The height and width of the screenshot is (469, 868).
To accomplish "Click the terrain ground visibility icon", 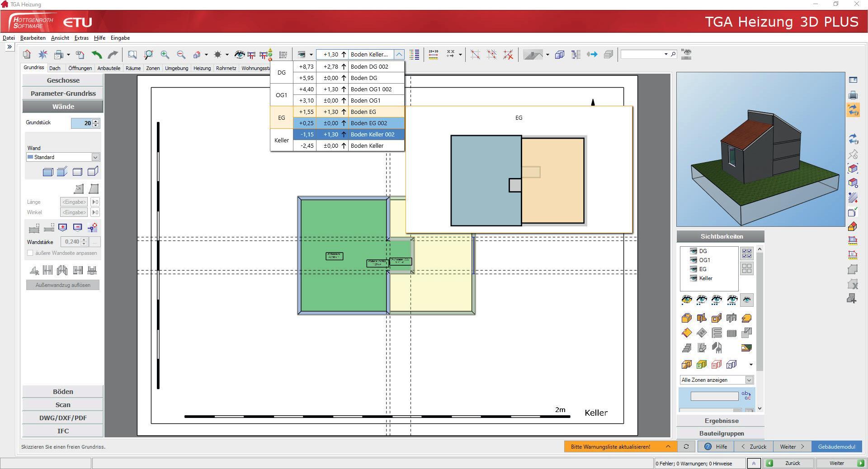I will 746,348.
